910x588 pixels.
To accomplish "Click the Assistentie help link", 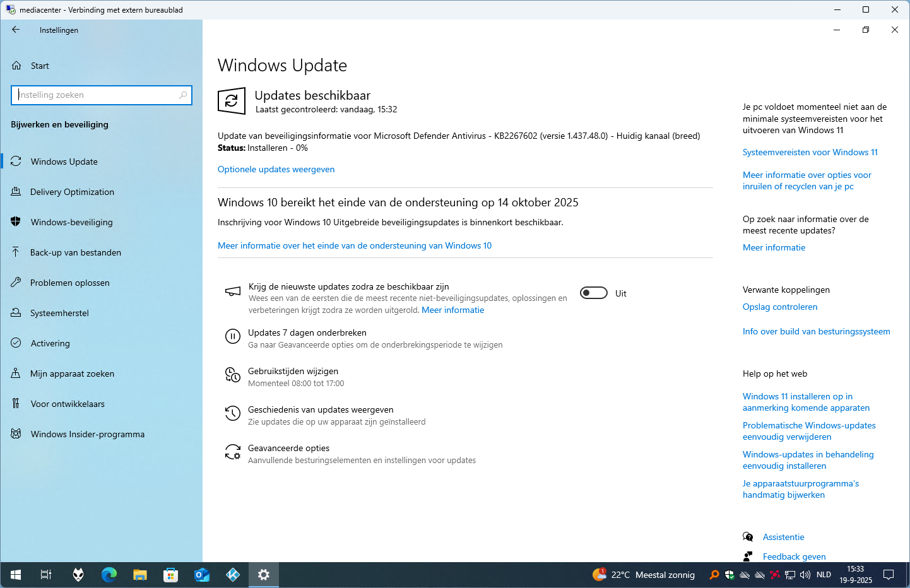I will tap(783, 537).
